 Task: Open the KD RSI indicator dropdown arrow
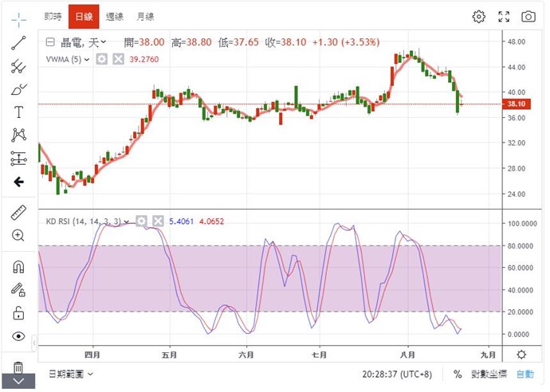126,221
